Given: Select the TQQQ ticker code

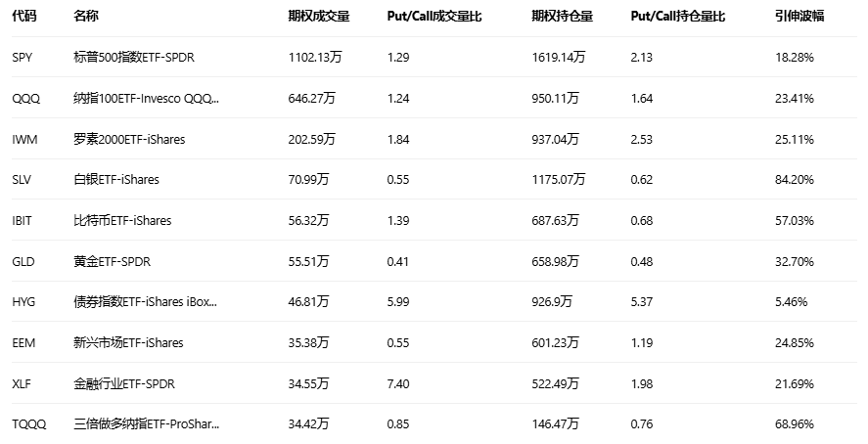Looking at the screenshot, I should pos(28,424).
